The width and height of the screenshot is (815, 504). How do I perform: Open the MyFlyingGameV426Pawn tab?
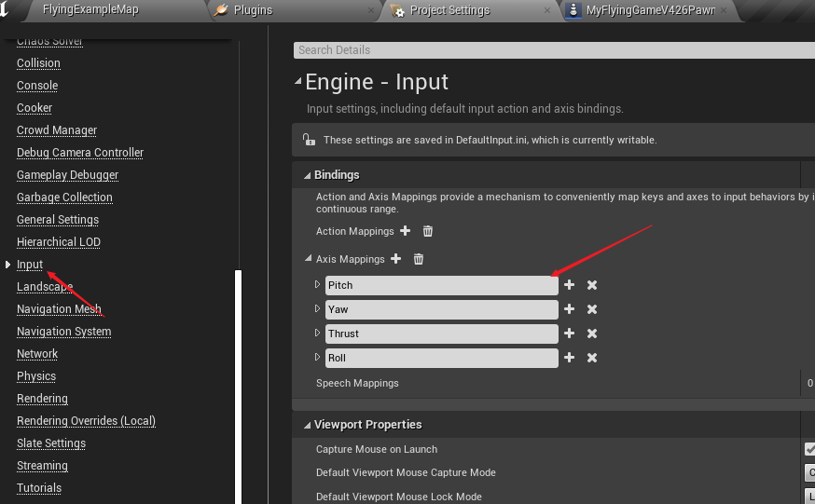(x=650, y=10)
